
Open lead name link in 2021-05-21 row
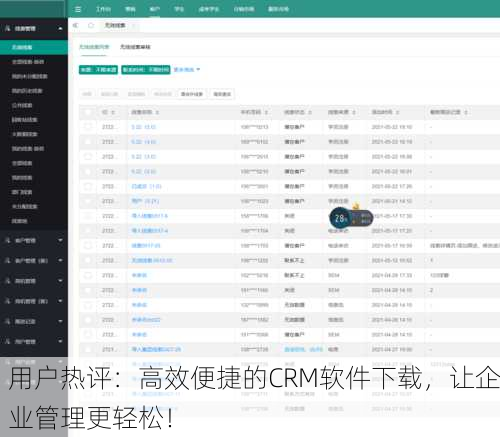145,201
